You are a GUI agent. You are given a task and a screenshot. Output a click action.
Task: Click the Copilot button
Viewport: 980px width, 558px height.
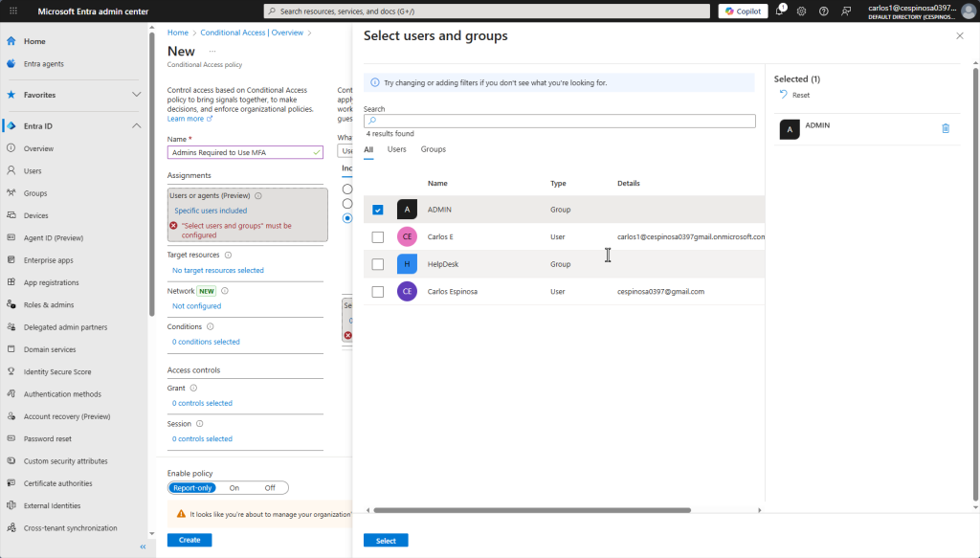(x=743, y=11)
